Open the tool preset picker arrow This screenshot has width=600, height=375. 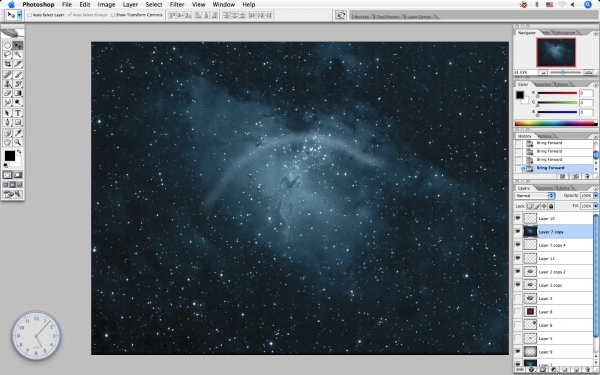point(19,15)
